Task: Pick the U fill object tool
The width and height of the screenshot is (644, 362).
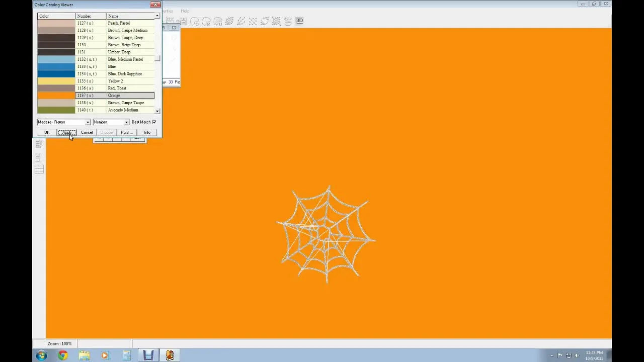Action: (x=218, y=21)
